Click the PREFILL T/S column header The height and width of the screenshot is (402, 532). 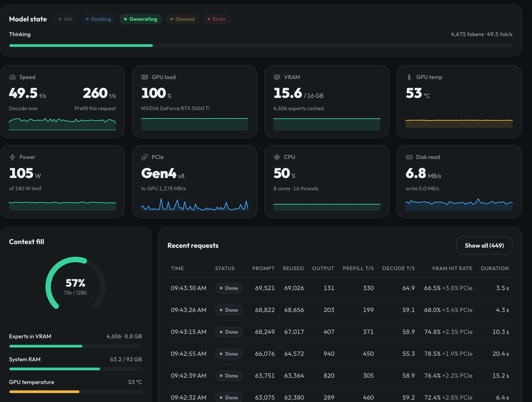[x=358, y=268]
